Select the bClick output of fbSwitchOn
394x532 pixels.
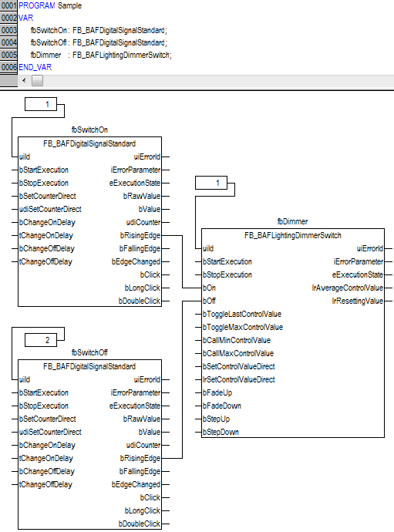pyautogui.click(x=150, y=274)
